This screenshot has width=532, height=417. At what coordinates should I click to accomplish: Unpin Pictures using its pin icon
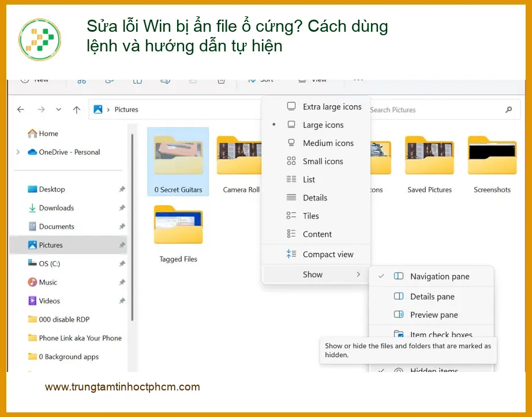(x=122, y=245)
